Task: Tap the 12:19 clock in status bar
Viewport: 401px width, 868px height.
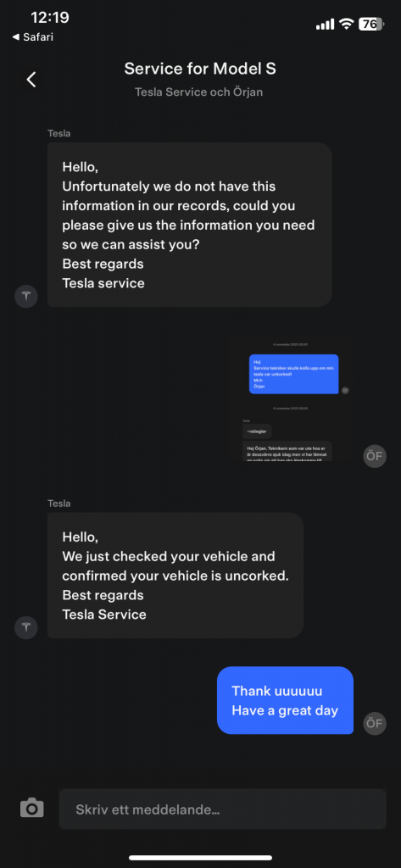Action: click(x=50, y=18)
